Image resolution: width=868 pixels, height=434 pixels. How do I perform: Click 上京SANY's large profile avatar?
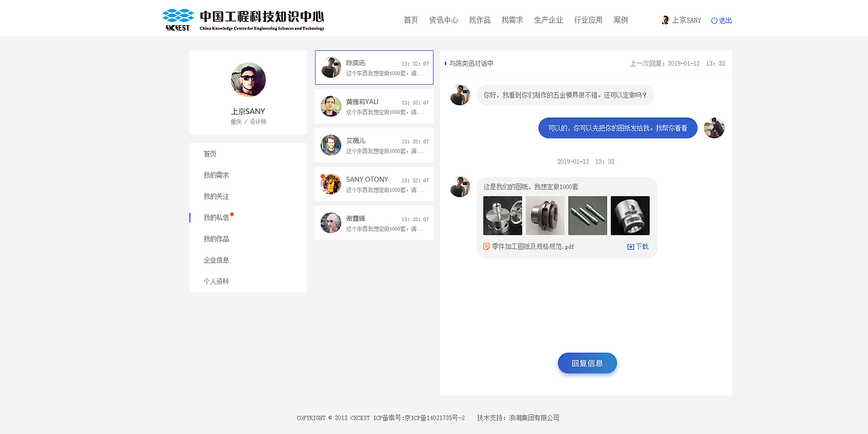pyautogui.click(x=248, y=79)
